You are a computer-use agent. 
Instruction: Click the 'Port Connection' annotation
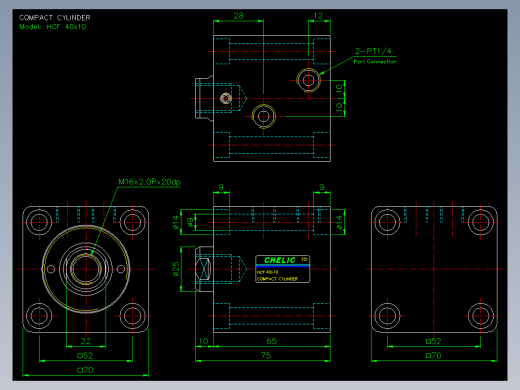tap(375, 61)
